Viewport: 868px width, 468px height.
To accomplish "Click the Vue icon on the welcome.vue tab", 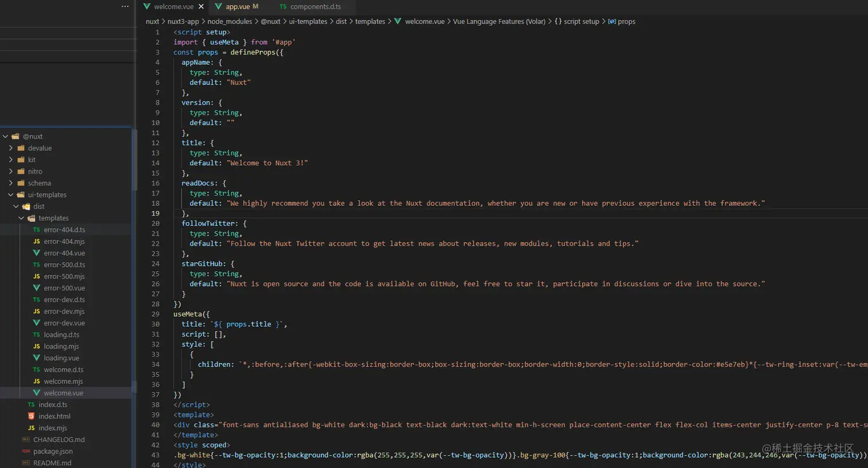I will tap(147, 6).
